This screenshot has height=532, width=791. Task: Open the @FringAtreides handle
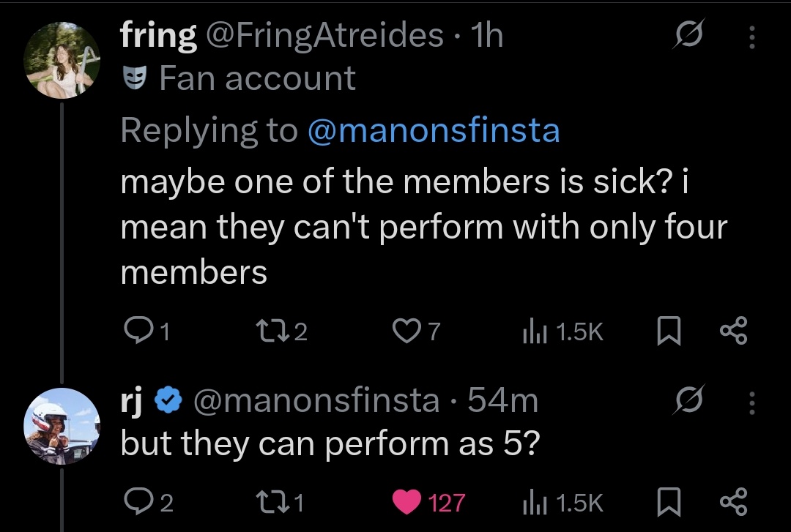[324, 35]
